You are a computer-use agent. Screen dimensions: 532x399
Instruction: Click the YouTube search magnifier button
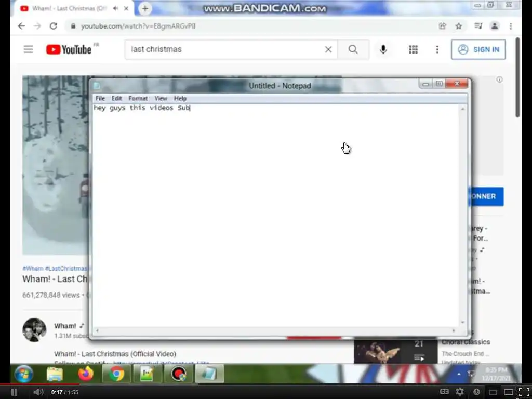(353, 49)
